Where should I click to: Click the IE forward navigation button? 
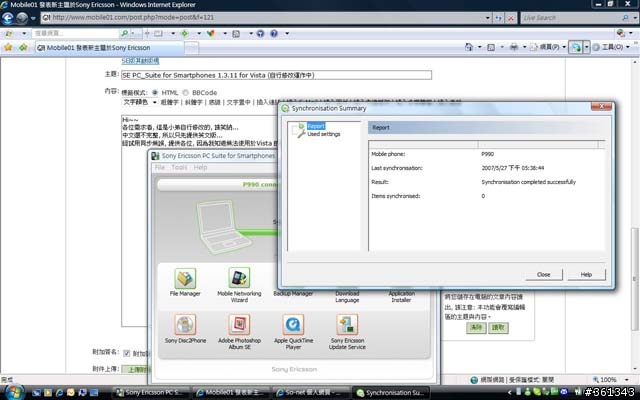[x=22, y=18]
